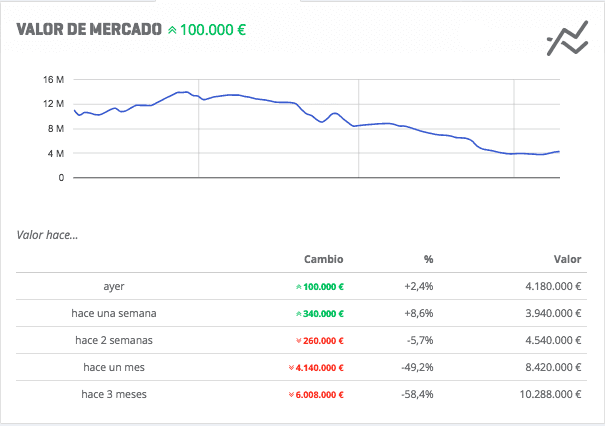Select the Valor column header
This screenshot has width=605, height=426.
(568, 259)
